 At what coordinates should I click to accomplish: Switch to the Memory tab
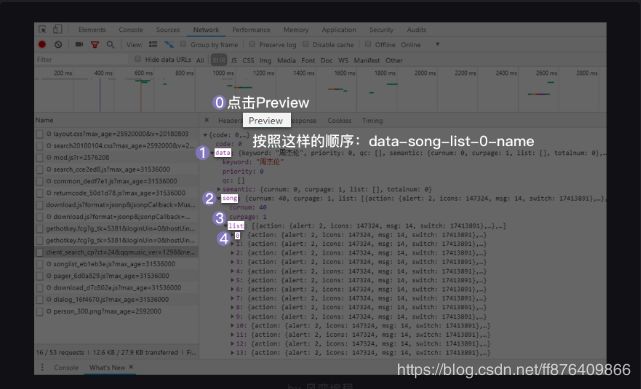(x=296, y=30)
